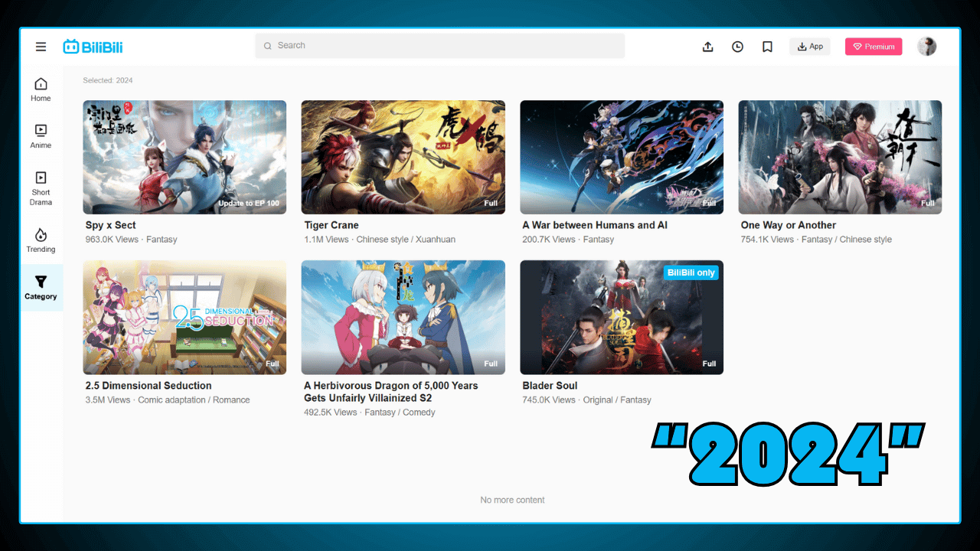Open the Anime section in sidebar
Screen dimensions: 980x551
coord(41,136)
